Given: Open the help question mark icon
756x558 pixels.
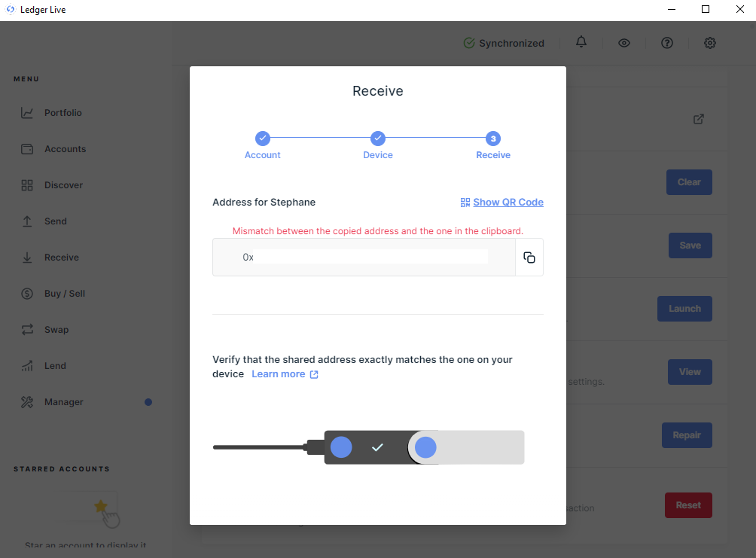Looking at the screenshot, I should click(x=666, y=43).
